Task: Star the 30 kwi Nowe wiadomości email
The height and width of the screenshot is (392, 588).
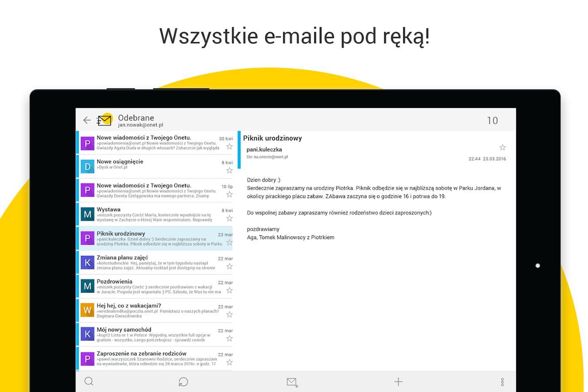Action: click(x=229, y=147)
